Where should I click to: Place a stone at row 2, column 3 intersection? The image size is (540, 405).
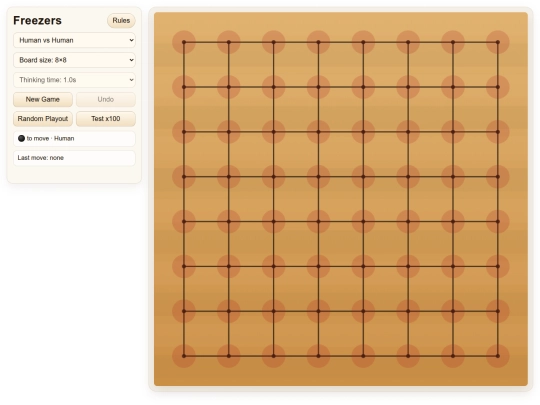[273, 87]
